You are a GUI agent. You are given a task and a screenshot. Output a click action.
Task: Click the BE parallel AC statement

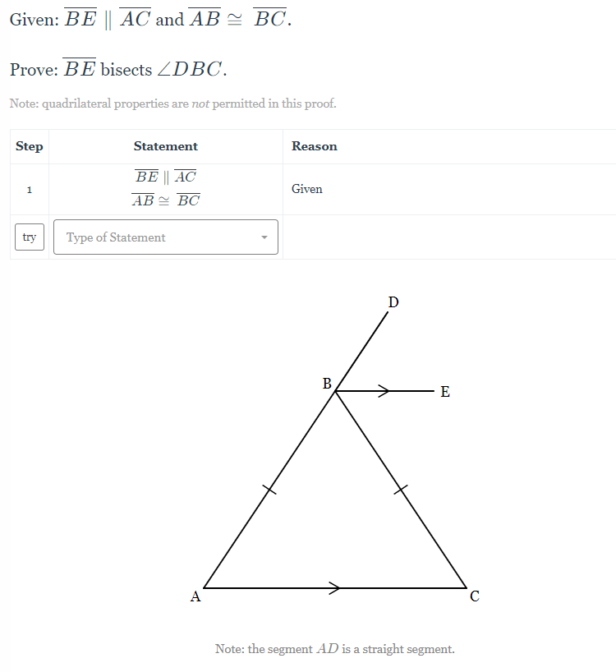pyautogui.click(x=165, y=176)
